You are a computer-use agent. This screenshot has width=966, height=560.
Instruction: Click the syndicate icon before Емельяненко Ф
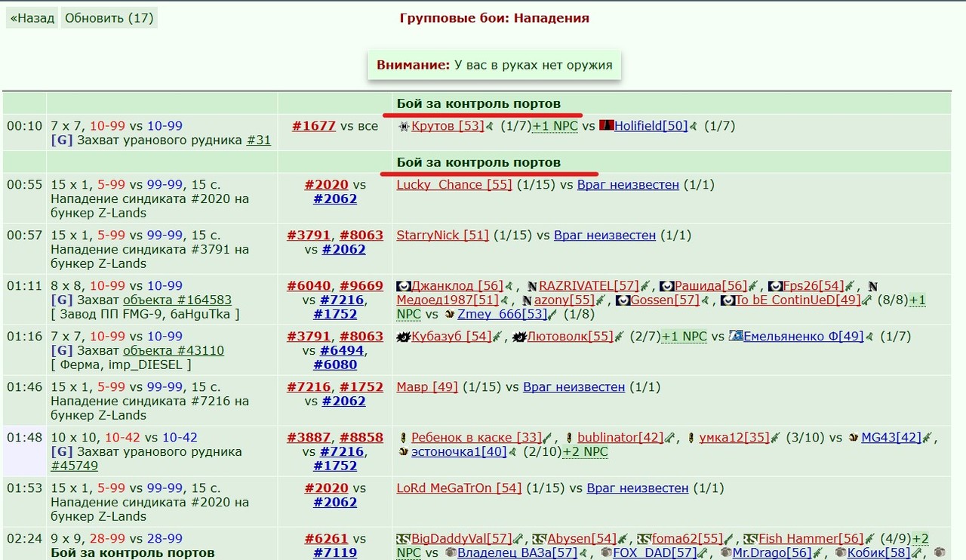pyautogui.click(x=736, y=336)
